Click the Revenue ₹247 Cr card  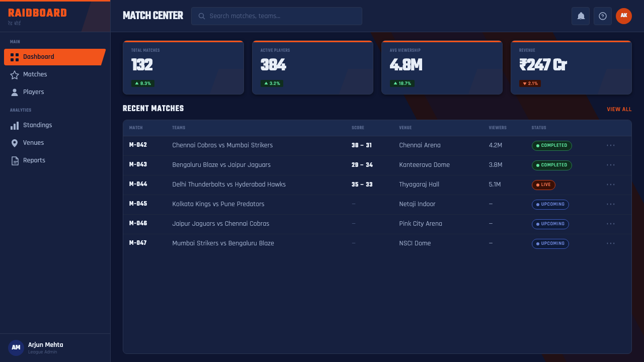[x=571, y=67]
